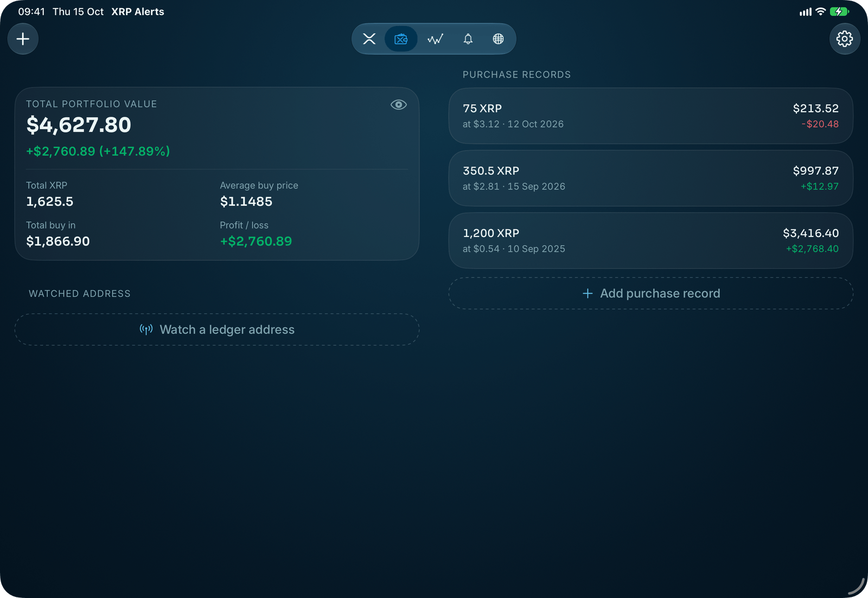Open the 75 XRP purchase record
The image size is (868, 598).
(651, 116)
